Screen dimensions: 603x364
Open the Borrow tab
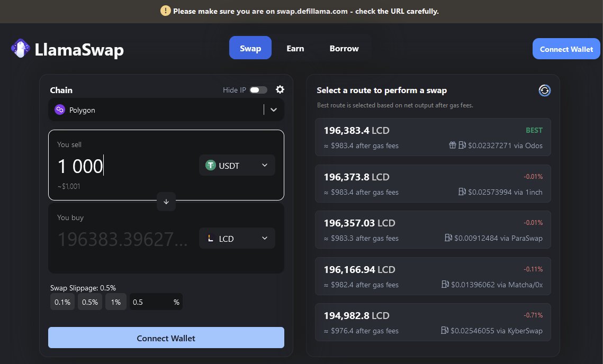344,49
